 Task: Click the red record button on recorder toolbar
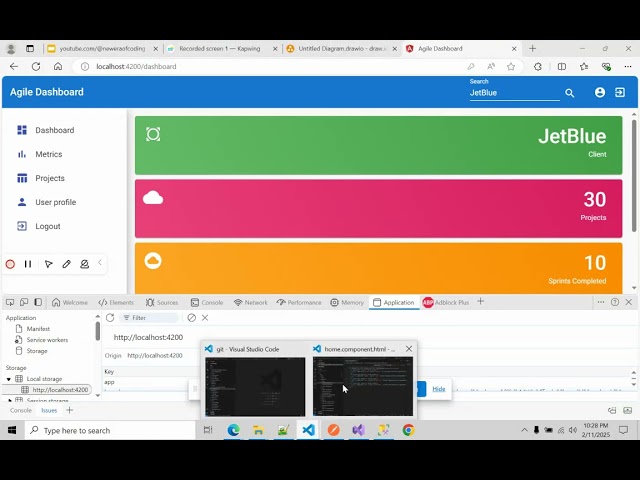[10, 264]
